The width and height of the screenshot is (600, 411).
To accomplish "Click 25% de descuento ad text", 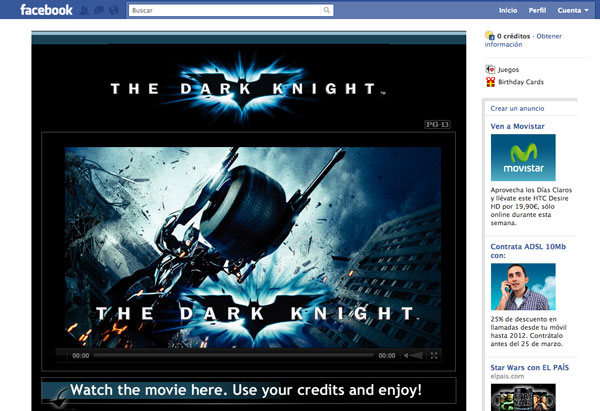I will [x=528, y=331].
